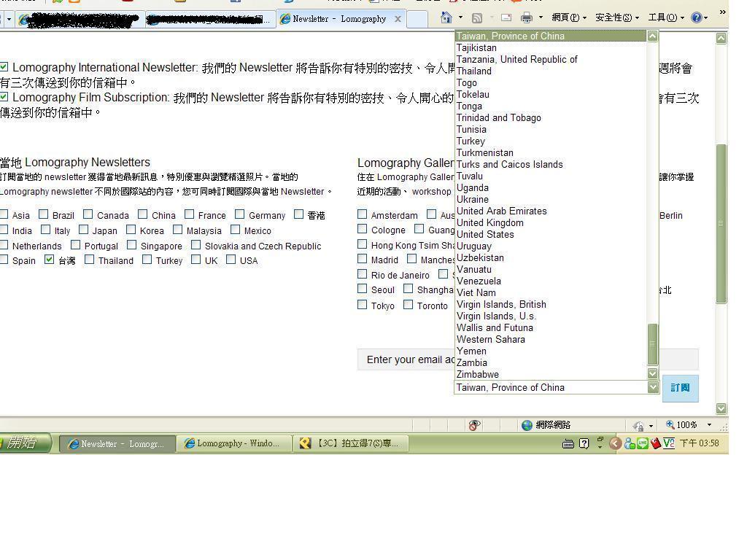Open the 工具(O) Tools menu
This screenshot has height=560, width=747.
point(666,17)
